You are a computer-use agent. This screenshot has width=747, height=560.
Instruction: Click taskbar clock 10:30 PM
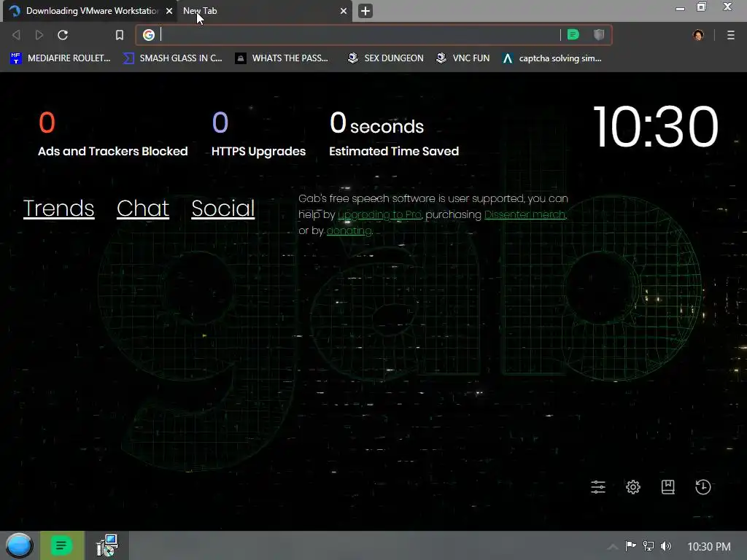(709, 547)
